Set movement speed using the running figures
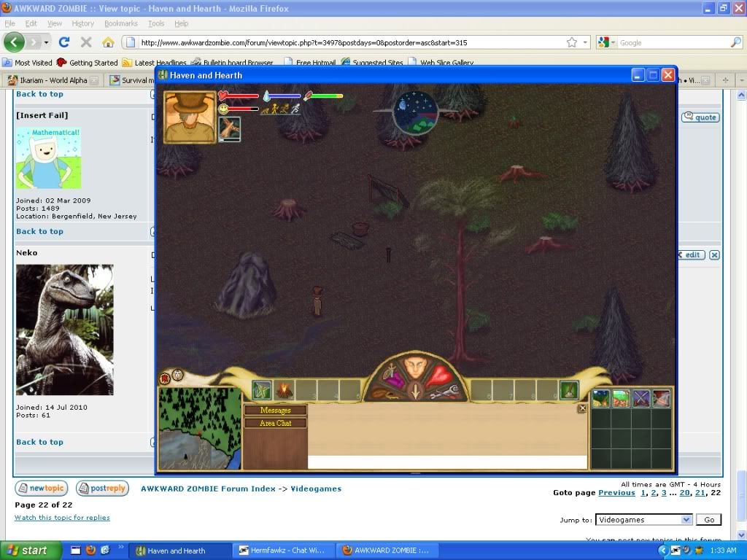 [280, 109]
